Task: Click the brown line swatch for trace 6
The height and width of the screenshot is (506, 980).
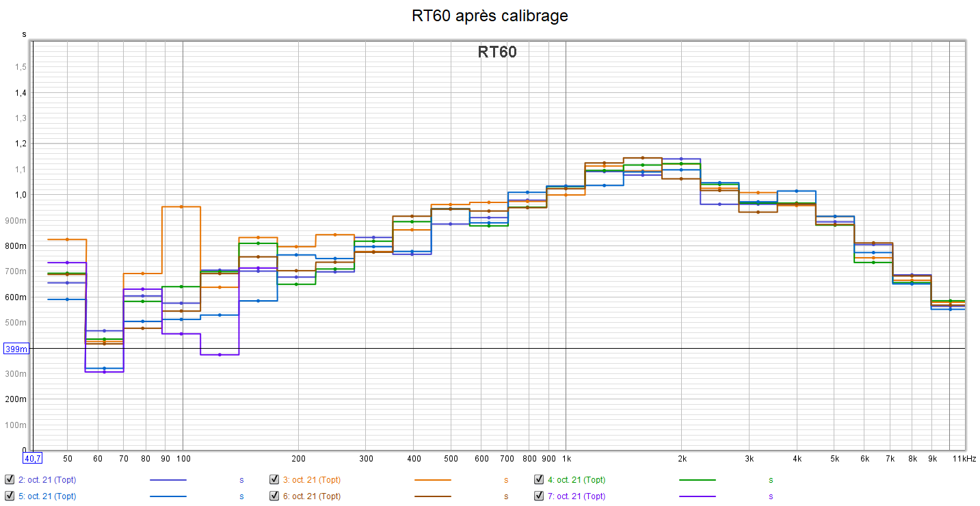Action: (432, 496)
